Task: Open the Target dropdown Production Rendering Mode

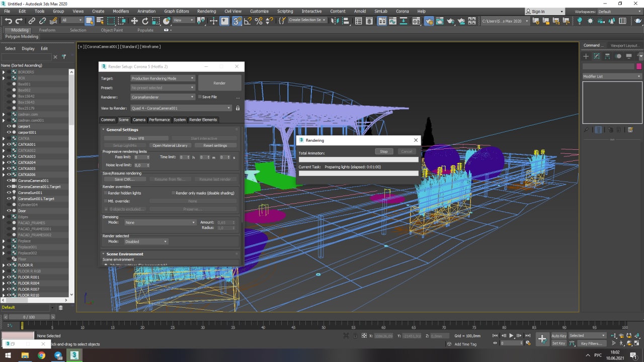Action: click(163, 78)
